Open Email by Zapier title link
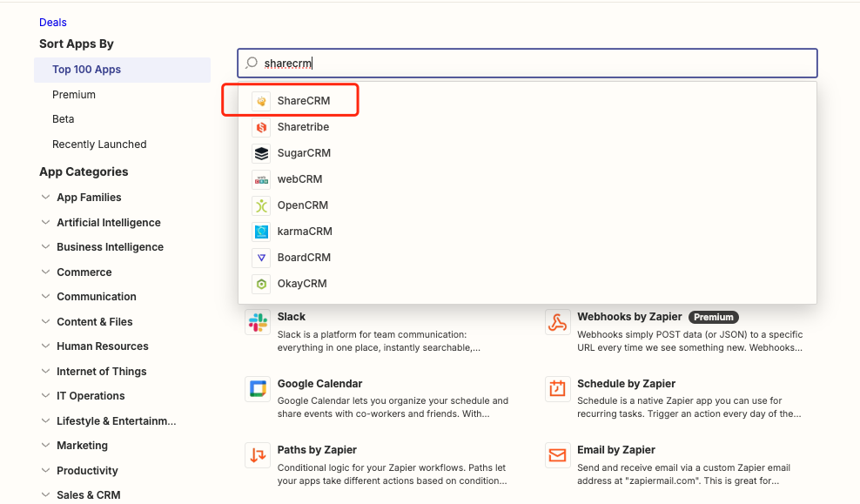860x504 pixels. point(616,450)
